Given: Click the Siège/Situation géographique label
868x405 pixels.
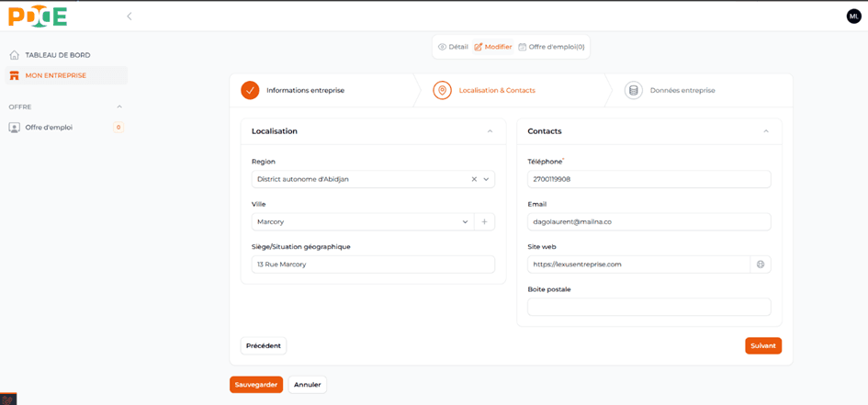Looking at the screenshot, I should pos(301,247).
